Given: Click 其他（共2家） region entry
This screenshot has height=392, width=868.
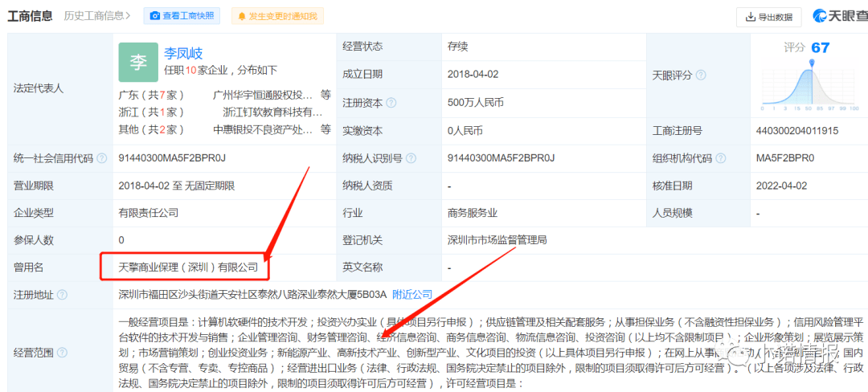Looking at the screenshot, I should pos(151,130).
